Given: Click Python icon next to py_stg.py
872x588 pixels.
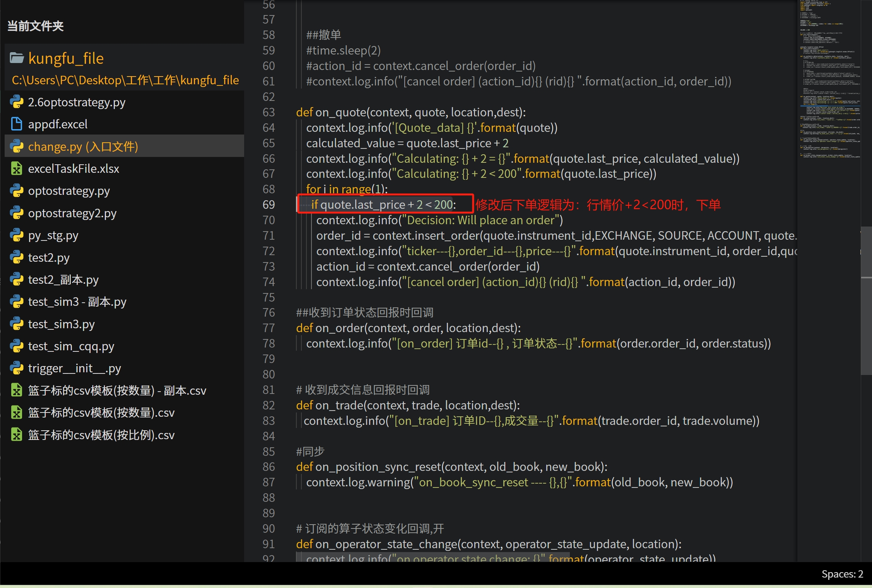Looking at the screenshot, I should pos(17,235).
